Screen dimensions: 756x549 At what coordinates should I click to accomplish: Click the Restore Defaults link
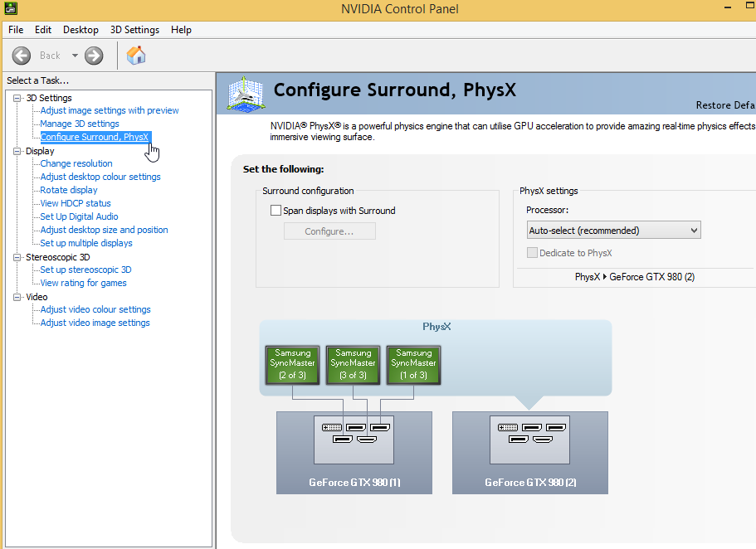(725, 105)
